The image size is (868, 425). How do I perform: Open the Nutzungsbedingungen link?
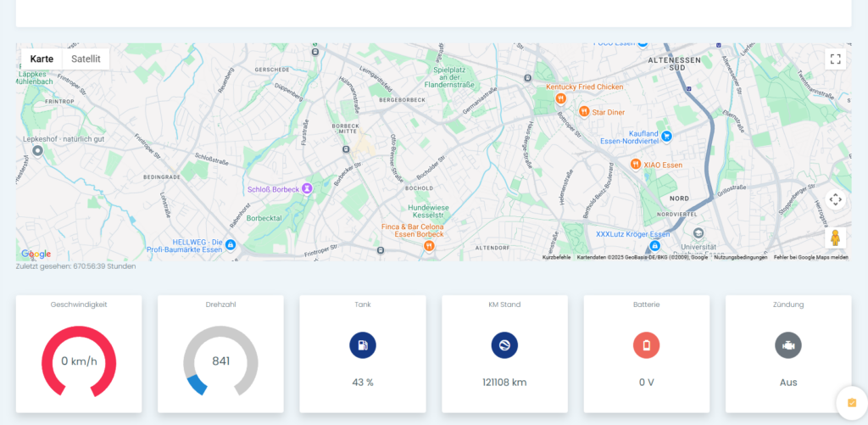coord(740,257)
